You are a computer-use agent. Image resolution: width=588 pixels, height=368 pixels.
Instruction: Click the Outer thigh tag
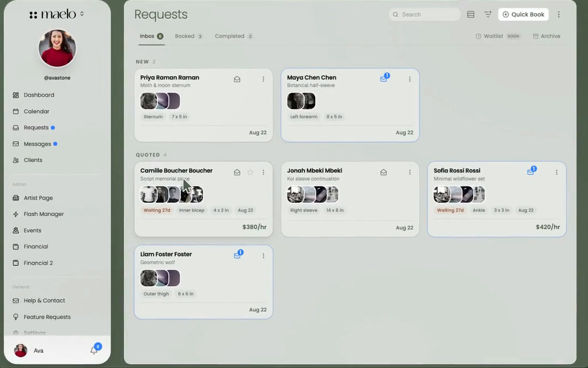coord(156,294)
